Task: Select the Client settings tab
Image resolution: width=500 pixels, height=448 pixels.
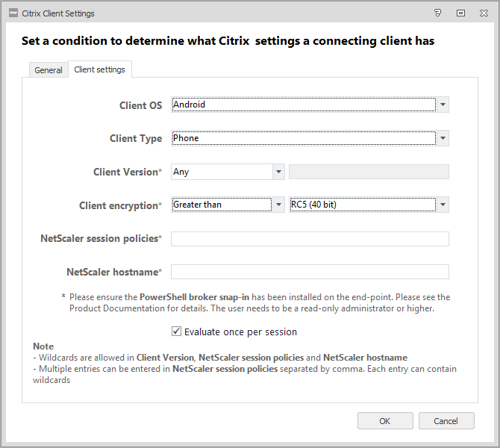Action: (100, 69)
